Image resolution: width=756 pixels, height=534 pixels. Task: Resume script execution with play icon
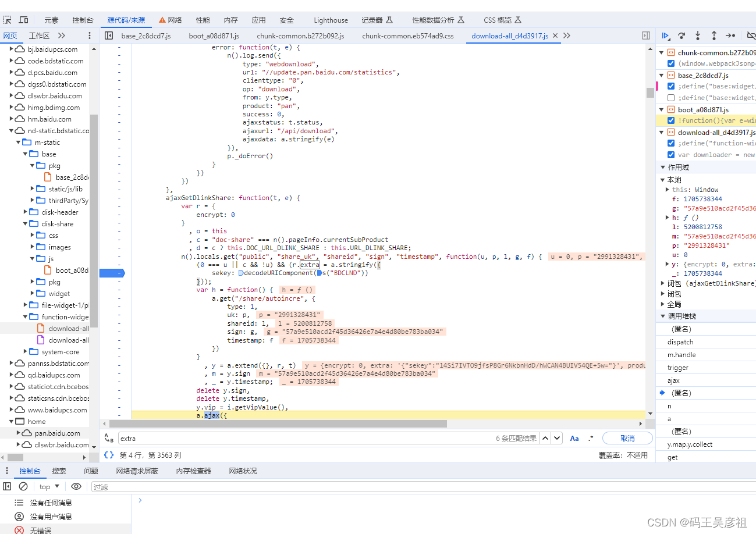pos(666,35)
